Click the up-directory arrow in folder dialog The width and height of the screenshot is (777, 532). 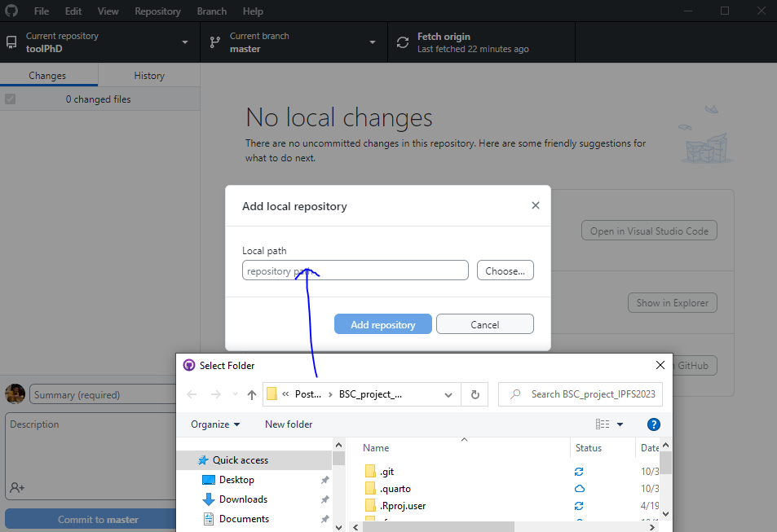252,394
